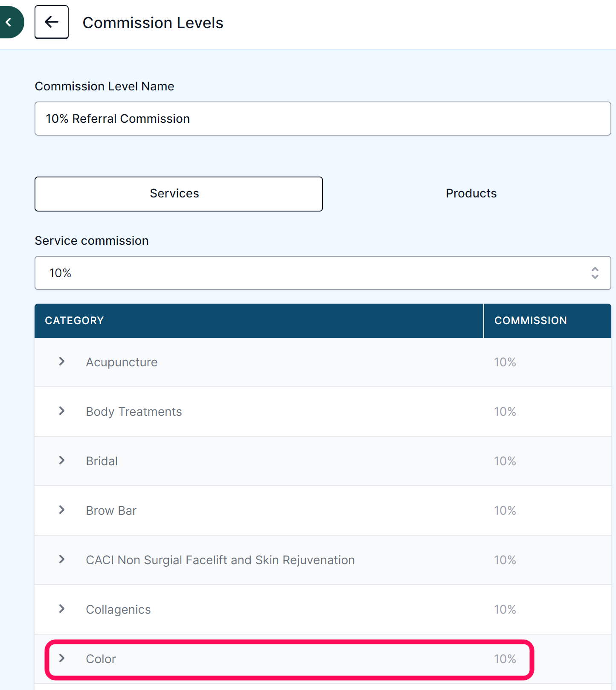The width and height of the screenshot is (616, 690).
Task: Expand the CACI Non Surgial Facelift chevron
Action: click(x=62, y=560)
